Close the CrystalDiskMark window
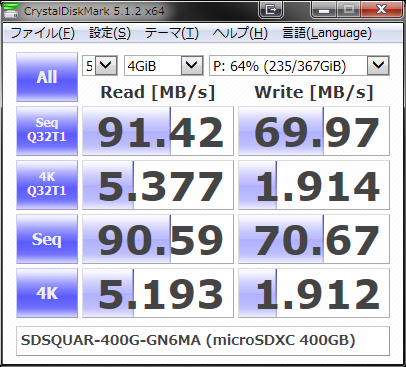The height and width of the screenshot is (367, 406). tap(381, 10)
